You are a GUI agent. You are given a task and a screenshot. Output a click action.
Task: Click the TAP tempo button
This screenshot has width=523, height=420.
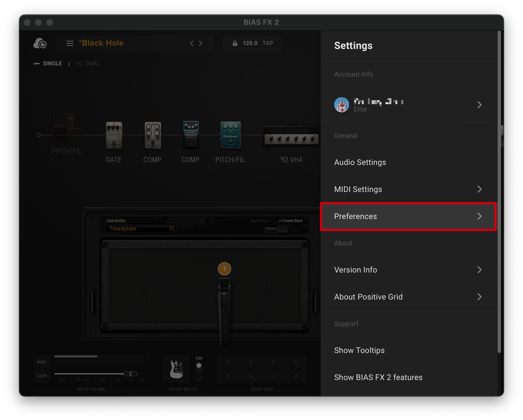coord(268,43)
